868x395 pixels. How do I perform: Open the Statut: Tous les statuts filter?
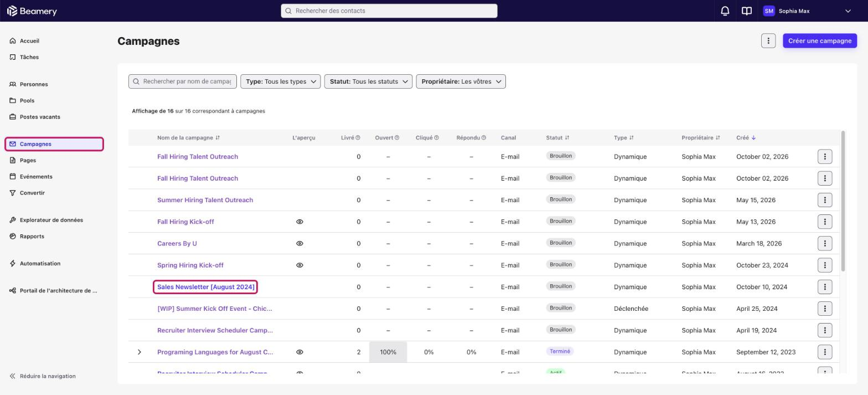coord(368,81)
